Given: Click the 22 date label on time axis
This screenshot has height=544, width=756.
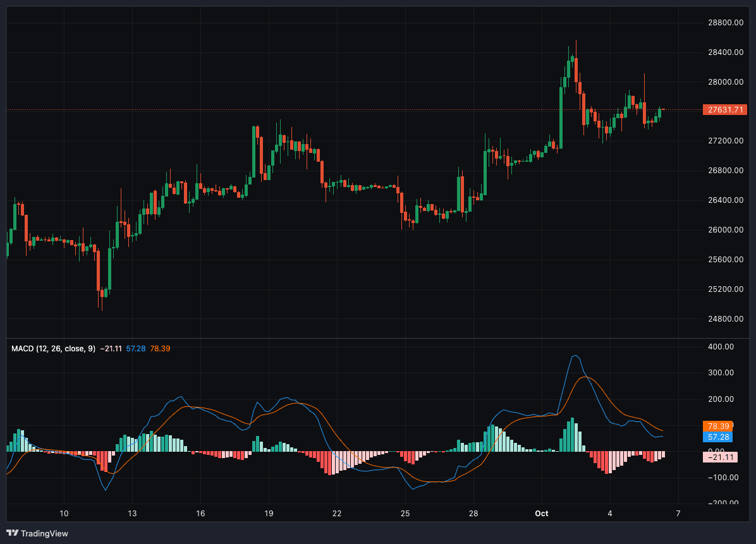Looking at the screenshot, I should click(337, 513).
